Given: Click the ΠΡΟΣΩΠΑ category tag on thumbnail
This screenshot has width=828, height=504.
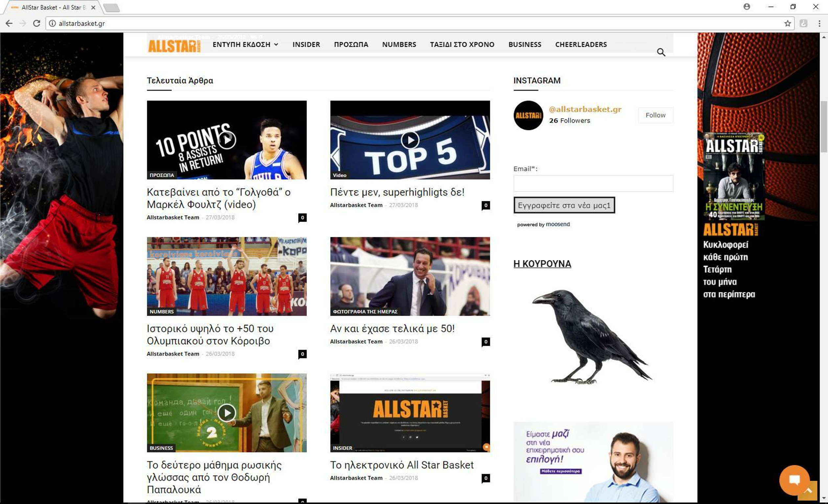Looking at the screenshot, I should 162,175.
